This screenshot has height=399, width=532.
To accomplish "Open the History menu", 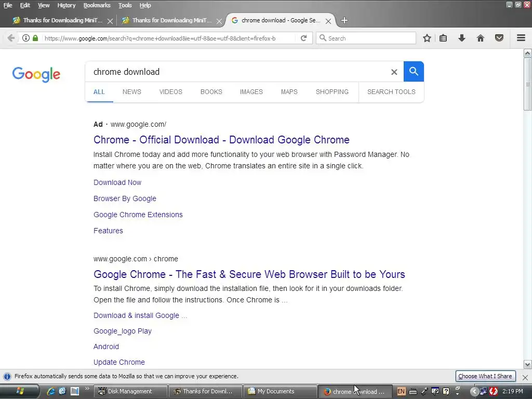I will [x=66, y=5].
